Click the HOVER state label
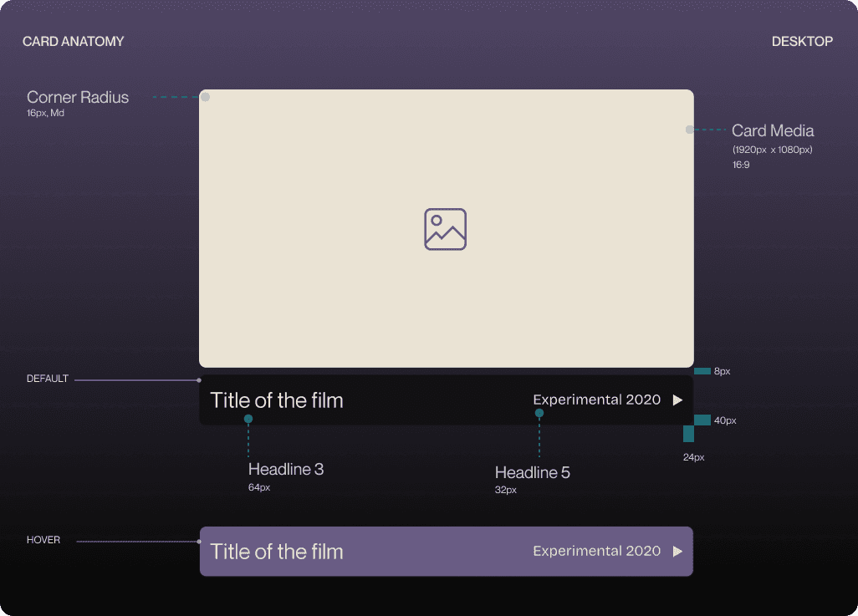 click(43, 540)
